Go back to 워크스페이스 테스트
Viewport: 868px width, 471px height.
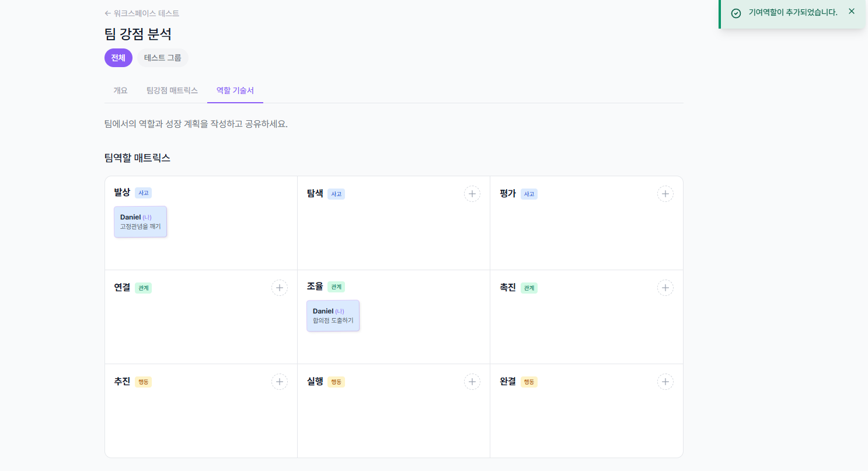145,13
